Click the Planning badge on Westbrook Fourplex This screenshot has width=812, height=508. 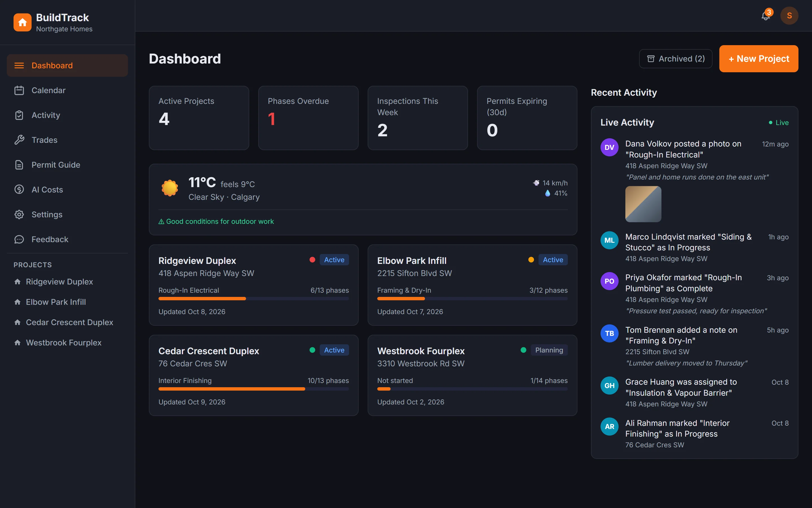[x=549, y=350]
